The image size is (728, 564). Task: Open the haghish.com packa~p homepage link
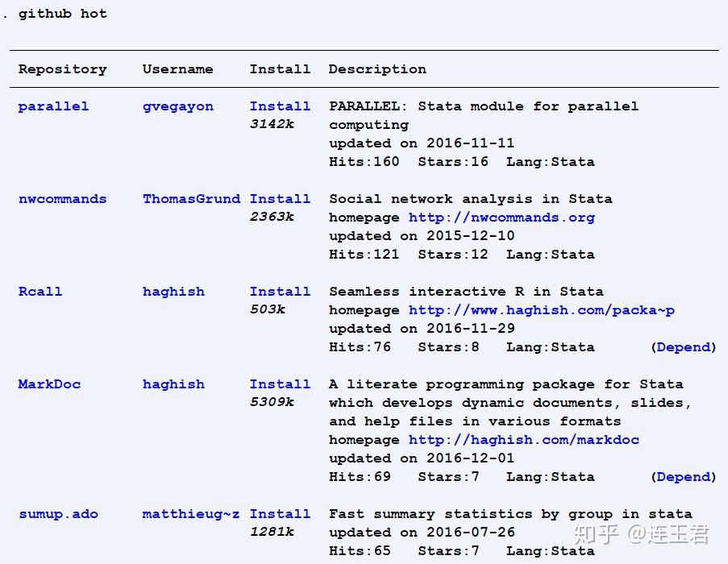coord(539,309)
